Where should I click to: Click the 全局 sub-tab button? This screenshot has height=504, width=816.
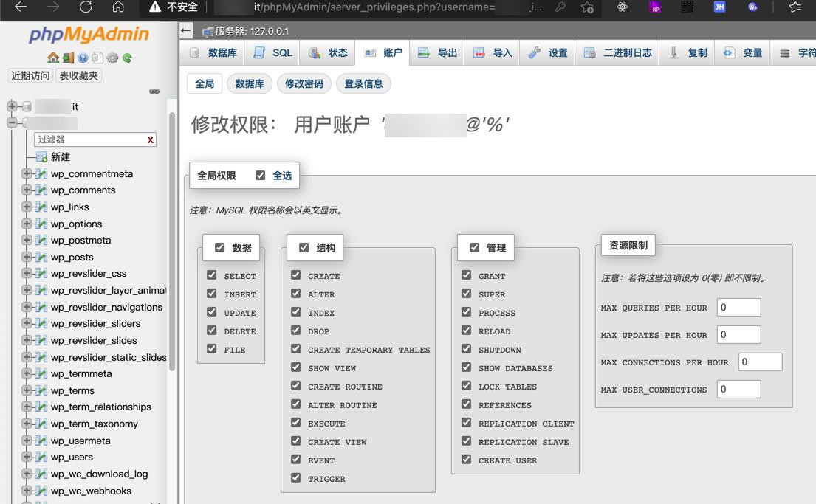tap(205, 83)
